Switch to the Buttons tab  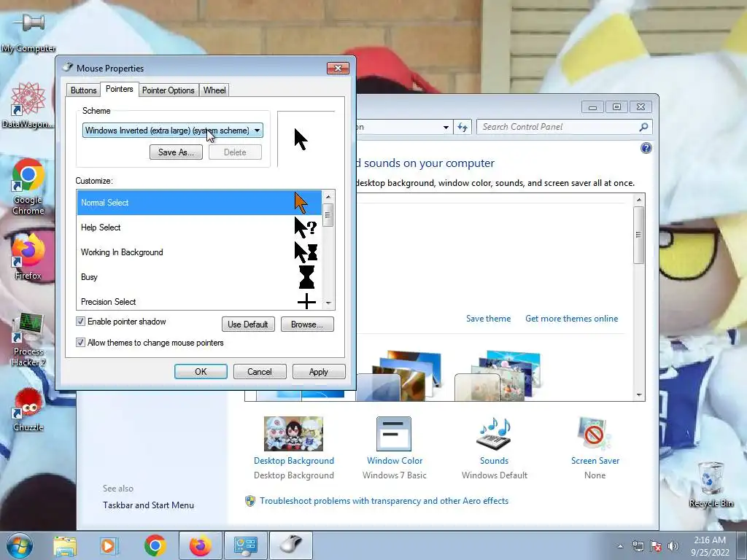coord(83,90)
